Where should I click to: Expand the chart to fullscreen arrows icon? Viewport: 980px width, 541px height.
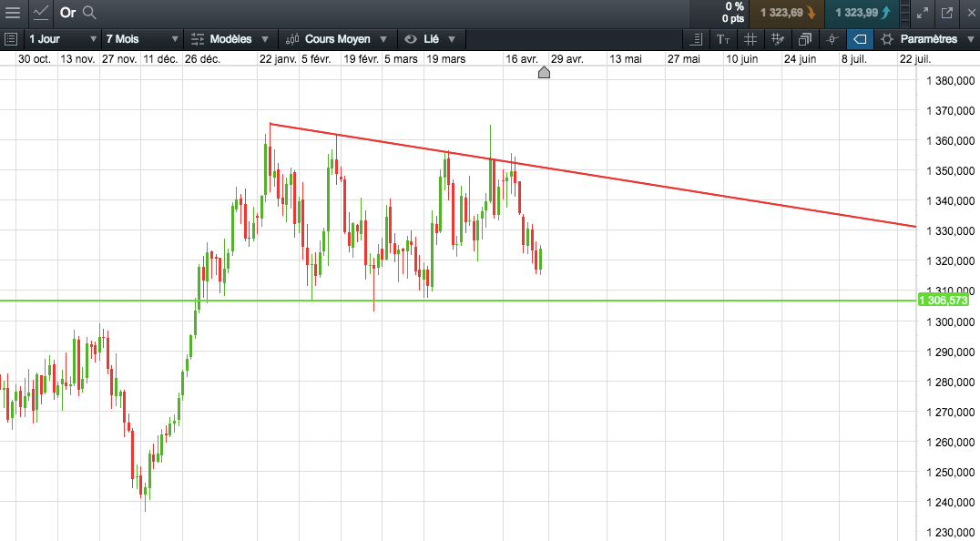923,13
